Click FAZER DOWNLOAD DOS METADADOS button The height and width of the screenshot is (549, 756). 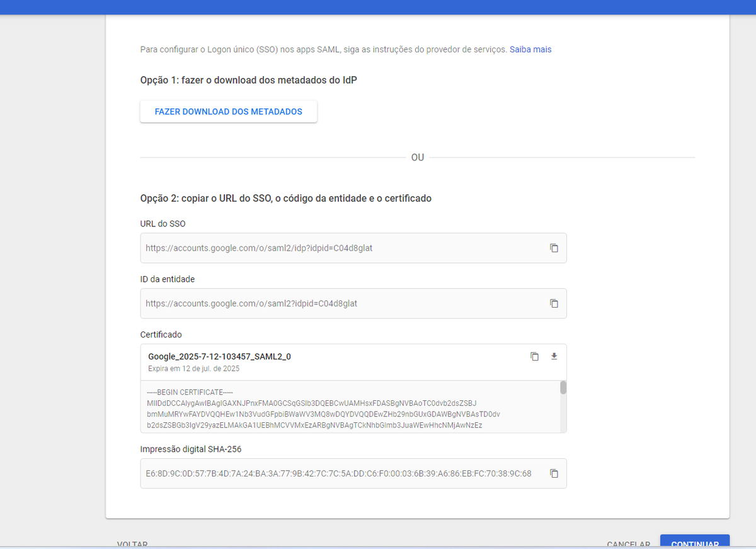point(228,112)
